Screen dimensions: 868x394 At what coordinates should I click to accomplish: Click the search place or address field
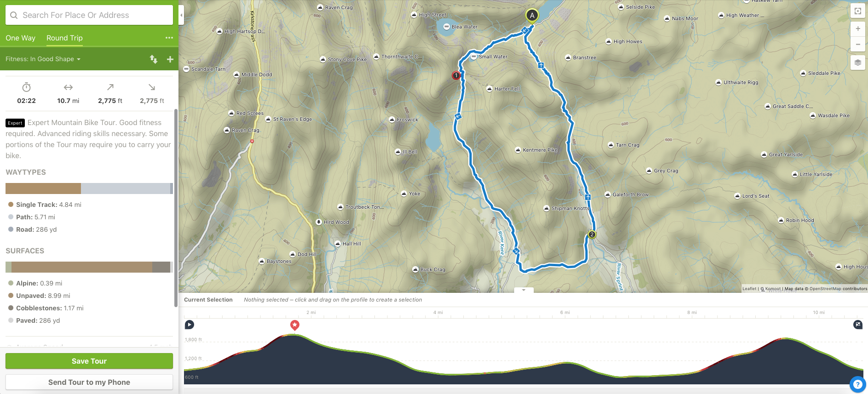point(89,15)
